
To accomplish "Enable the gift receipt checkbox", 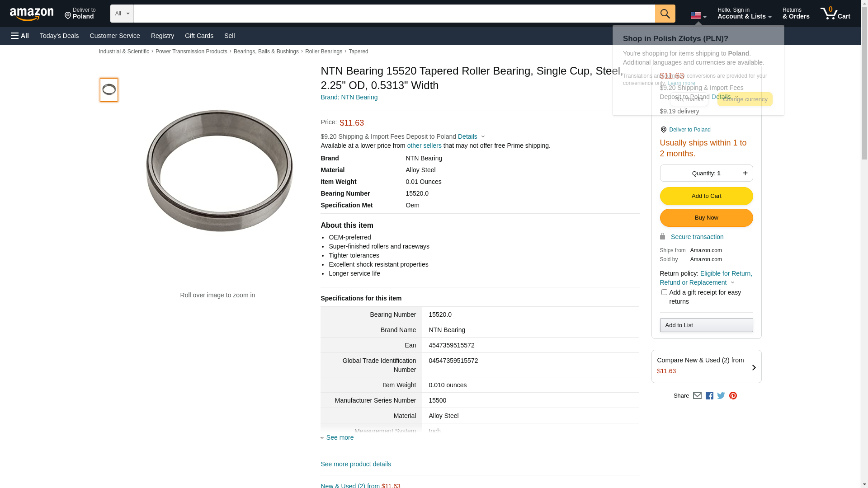I will [664, 292].
